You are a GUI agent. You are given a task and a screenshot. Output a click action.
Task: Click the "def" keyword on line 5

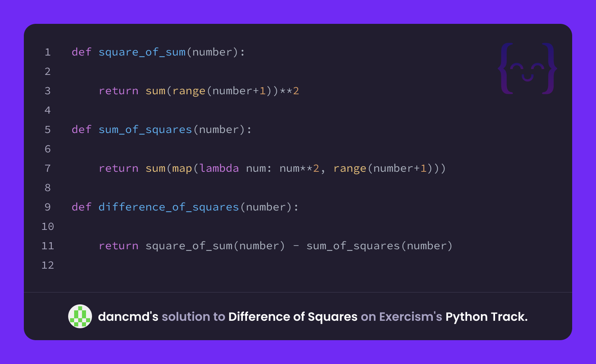point(82,130)
